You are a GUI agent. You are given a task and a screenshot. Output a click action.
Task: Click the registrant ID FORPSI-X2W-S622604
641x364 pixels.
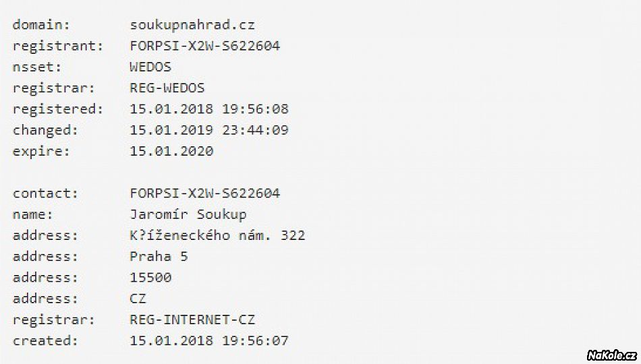coord(205,45)
